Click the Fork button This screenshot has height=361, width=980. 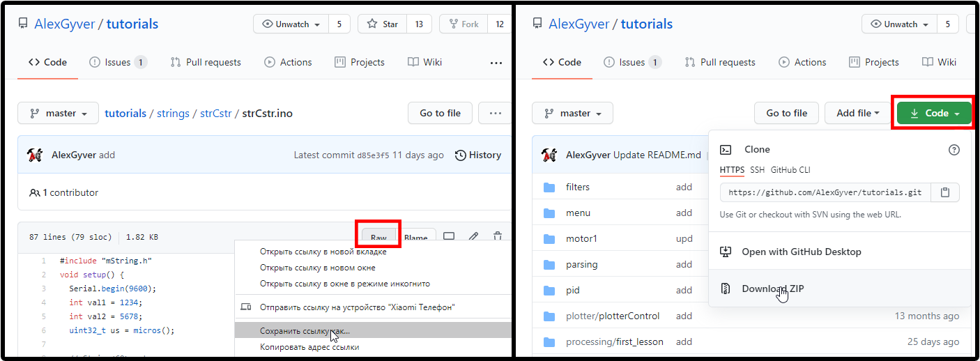tap(463, 24)
